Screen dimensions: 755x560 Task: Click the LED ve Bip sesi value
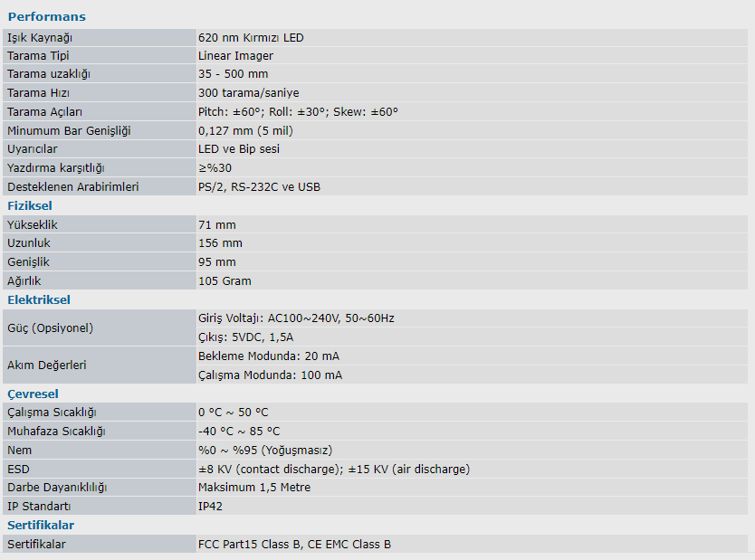239,149
